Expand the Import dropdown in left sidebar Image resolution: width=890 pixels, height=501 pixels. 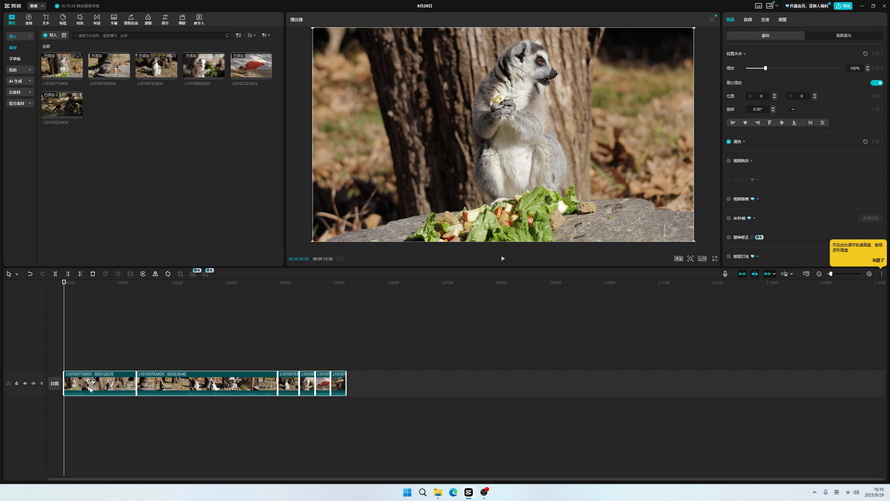[19, 36]
